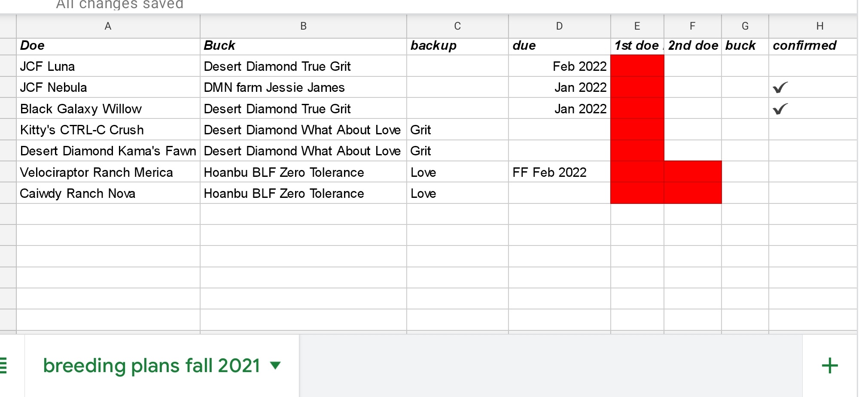This screenshot has width=868, height=397.
Task: Click the DMN farm Jessie James cell
Action: [x=303, y=88]
